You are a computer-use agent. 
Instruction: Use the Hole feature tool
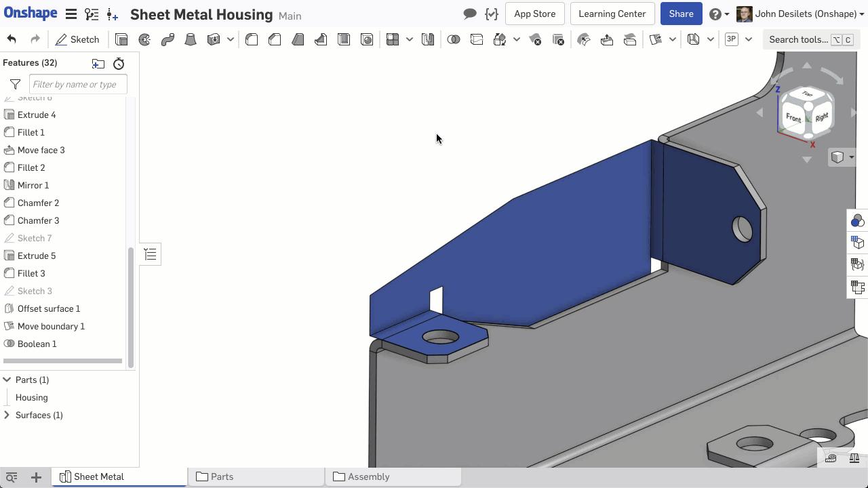[x=367, y=39]
